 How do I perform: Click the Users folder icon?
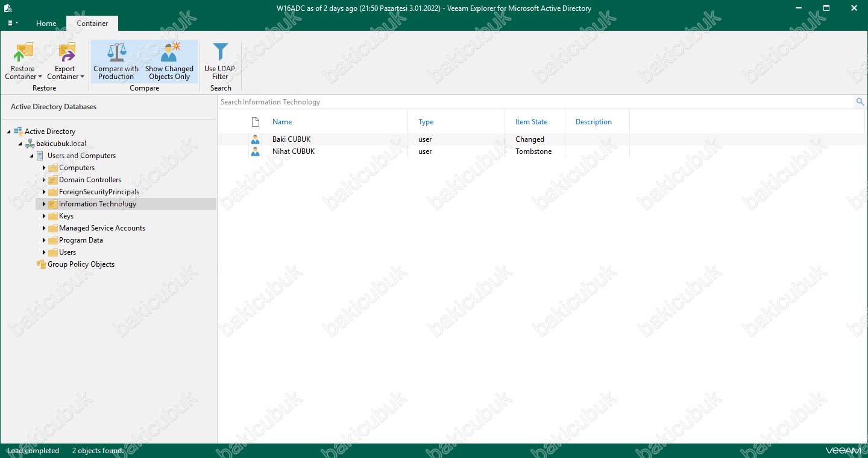pyautogui.click(x=53, y=252)
